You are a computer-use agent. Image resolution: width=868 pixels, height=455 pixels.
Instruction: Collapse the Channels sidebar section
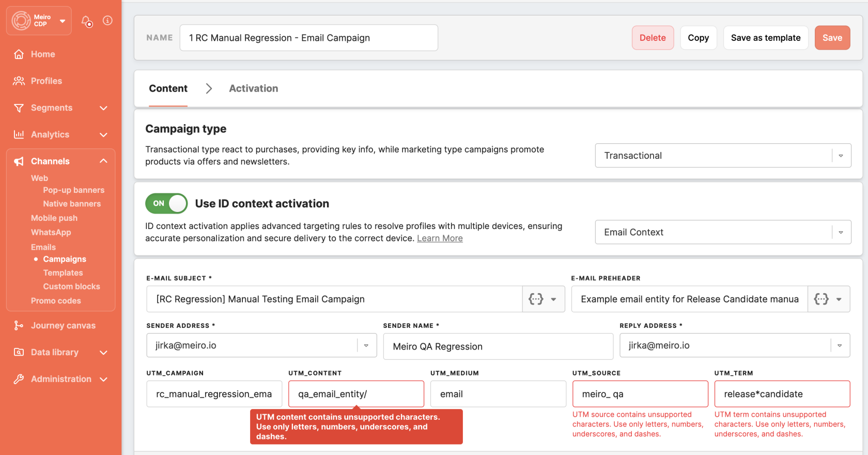tap(103, 161)
